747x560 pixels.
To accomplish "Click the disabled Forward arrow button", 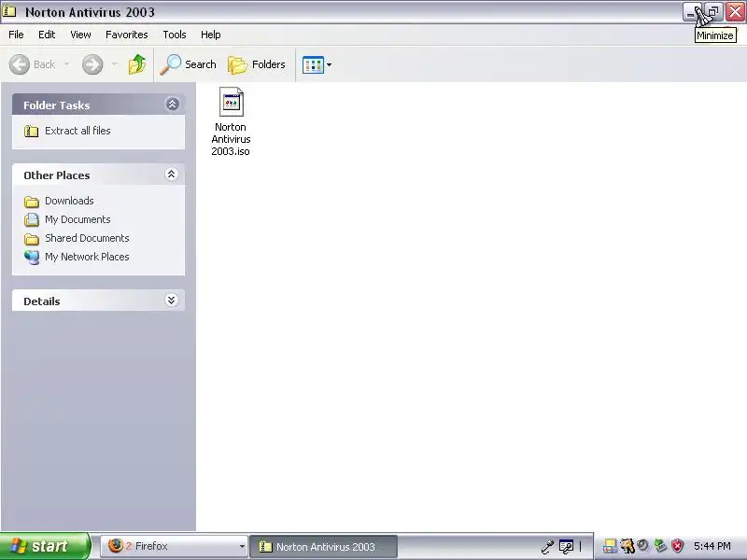I will [x=92, y=64].
